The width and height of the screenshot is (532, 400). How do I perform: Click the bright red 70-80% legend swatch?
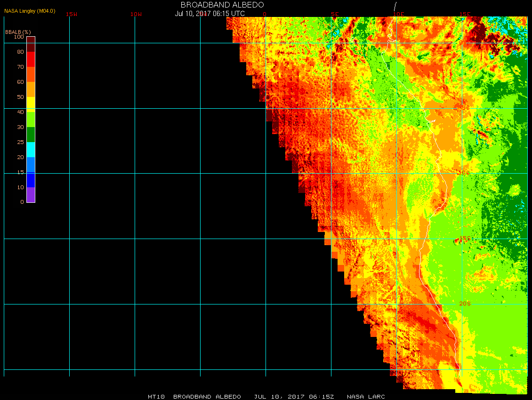coord(31,59)
